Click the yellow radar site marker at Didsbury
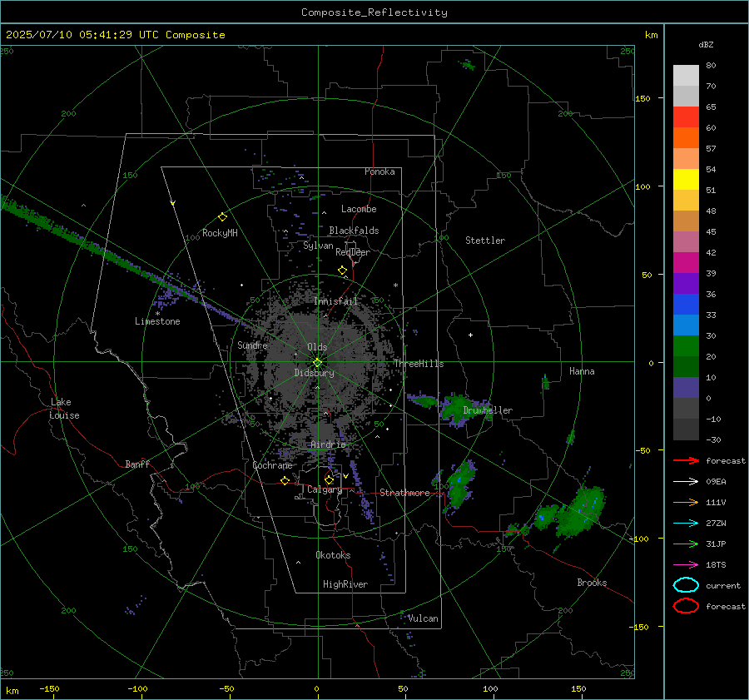Viewport: 749px width, 700px height. point(317,363)
